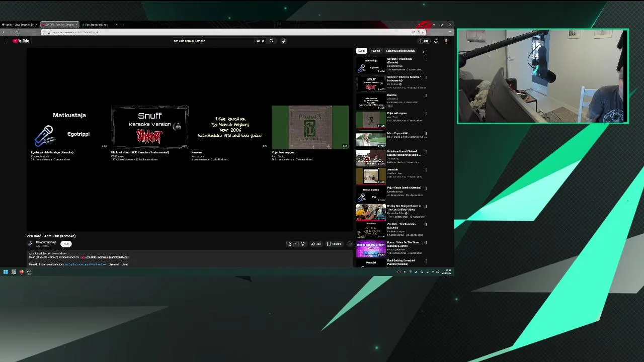Open YouTube notifications bell
This screenshot has width=644, height=362.
point(436,41)
